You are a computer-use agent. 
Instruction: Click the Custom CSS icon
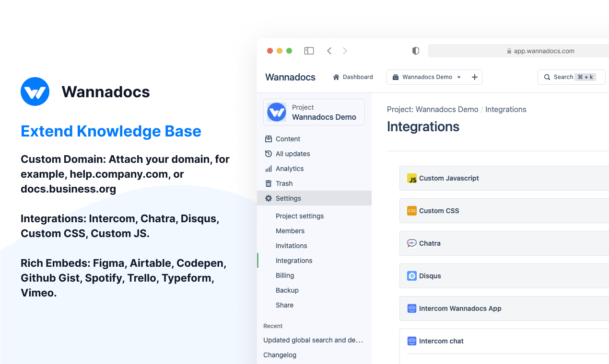tap(412, 211)
